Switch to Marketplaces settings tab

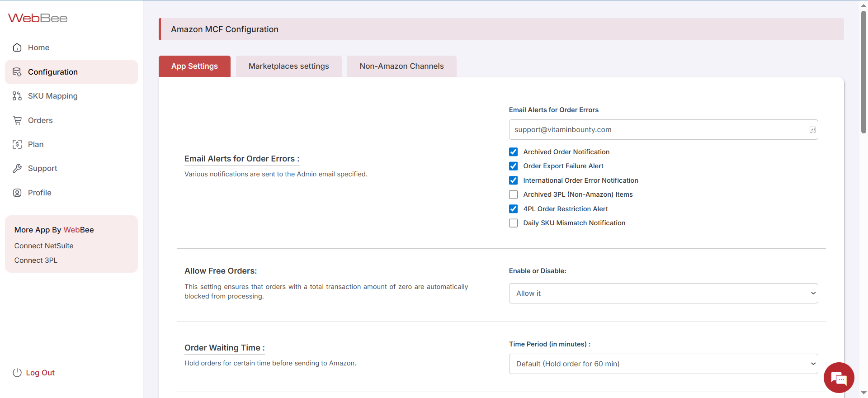(x=288, y=66)
